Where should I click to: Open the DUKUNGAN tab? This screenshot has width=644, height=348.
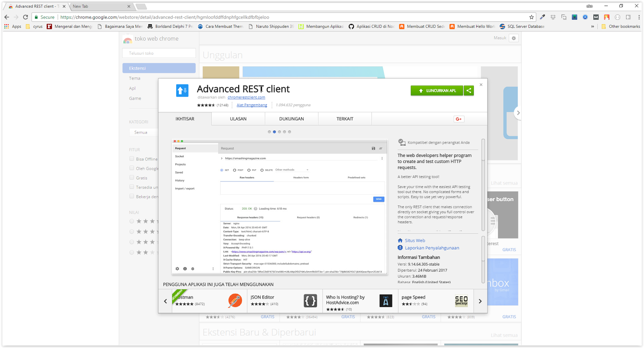pyautogui.click(x=291, y=119)
